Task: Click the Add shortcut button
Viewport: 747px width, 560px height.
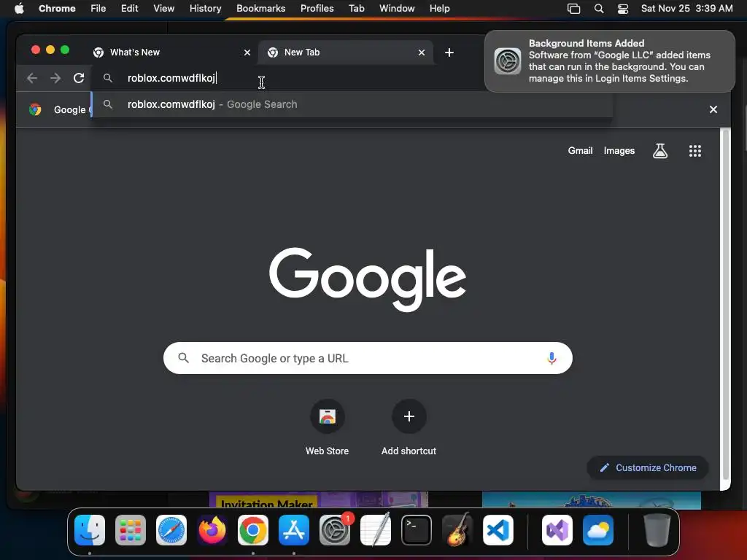Action: point(409,427)
